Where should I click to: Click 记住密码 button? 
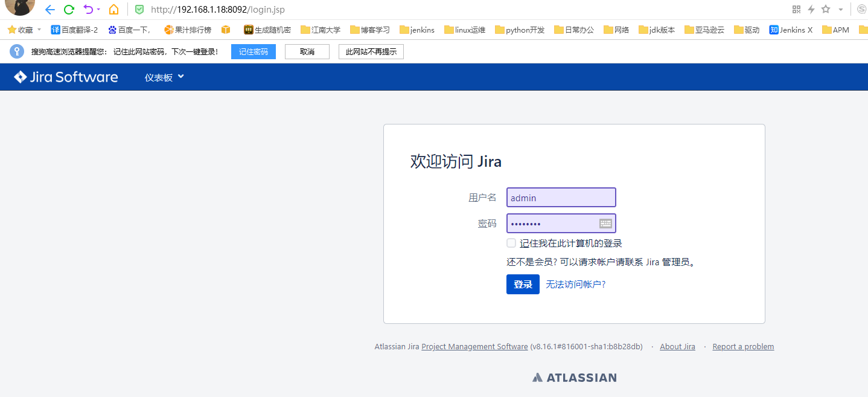coord(254,52)
